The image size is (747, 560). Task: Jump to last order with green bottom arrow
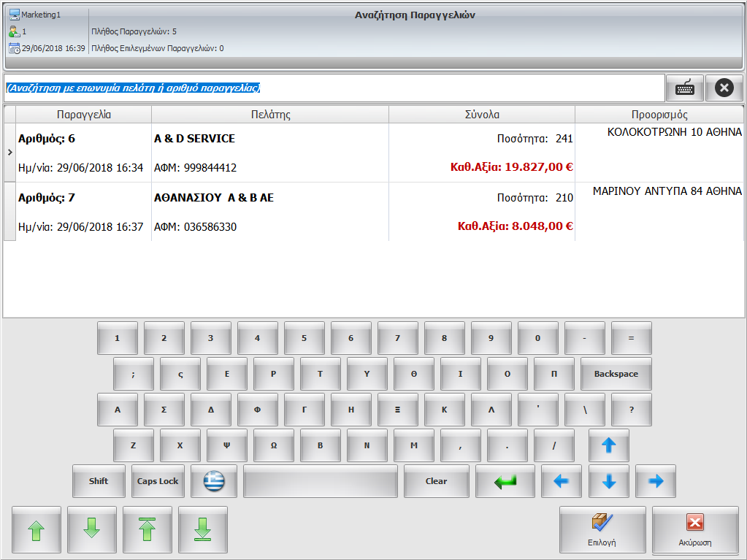tap(203, 529)
